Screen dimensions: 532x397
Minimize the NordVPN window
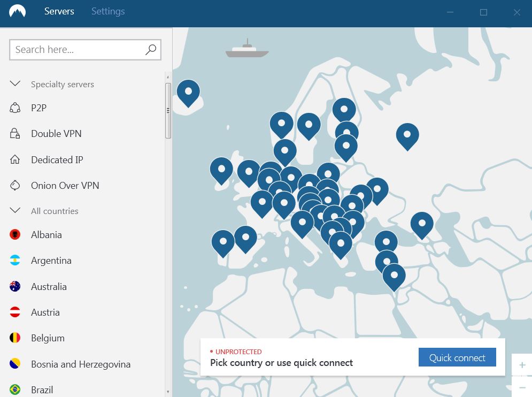coord(450,12)
